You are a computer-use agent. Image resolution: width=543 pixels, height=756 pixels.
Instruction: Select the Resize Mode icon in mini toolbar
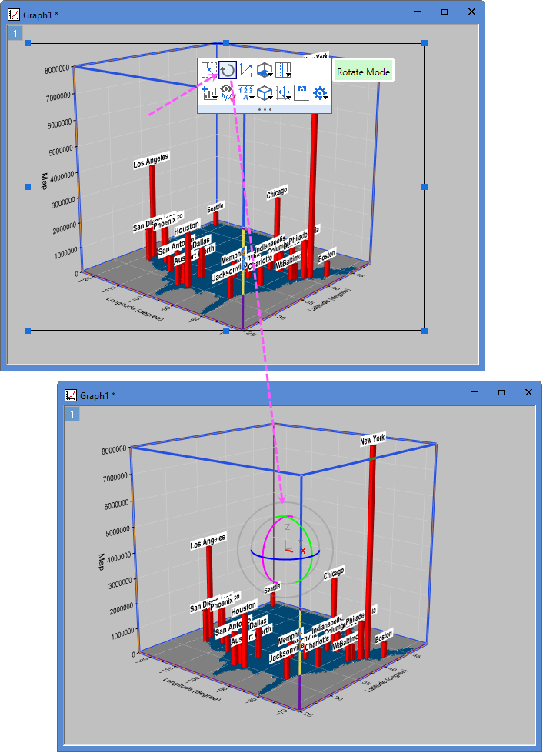click(208, 71)
